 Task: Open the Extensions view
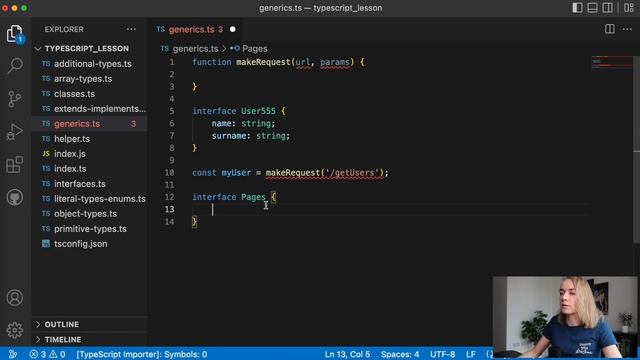pos(15,164)
